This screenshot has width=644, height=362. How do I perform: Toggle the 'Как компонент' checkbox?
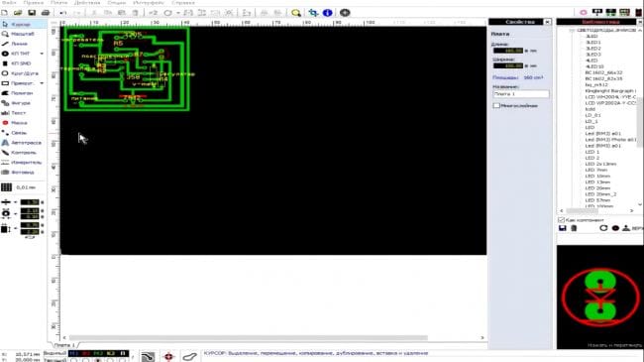(x=561, y=220)
